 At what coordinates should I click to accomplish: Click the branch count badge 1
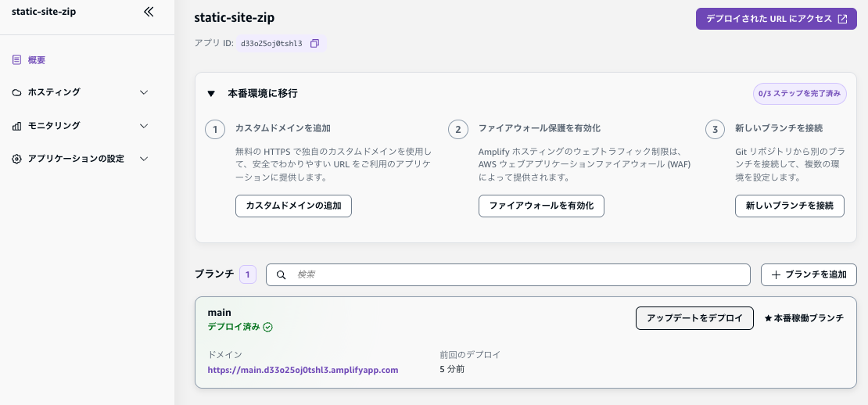tap(247, 274)
